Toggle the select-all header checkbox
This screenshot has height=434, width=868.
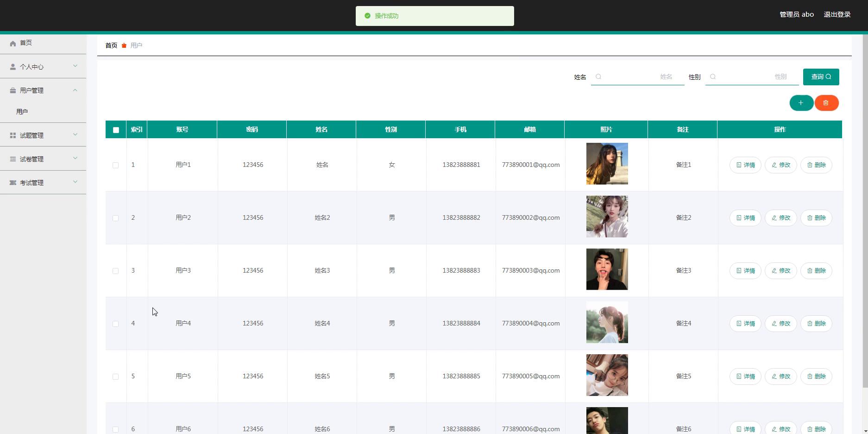(116, 130)
